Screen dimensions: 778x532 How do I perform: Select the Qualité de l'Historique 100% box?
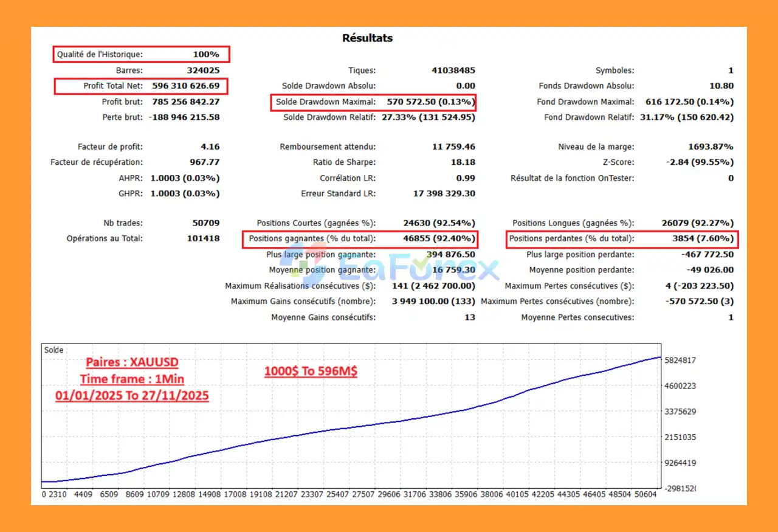pyautogui.click(x=141, y=55)
